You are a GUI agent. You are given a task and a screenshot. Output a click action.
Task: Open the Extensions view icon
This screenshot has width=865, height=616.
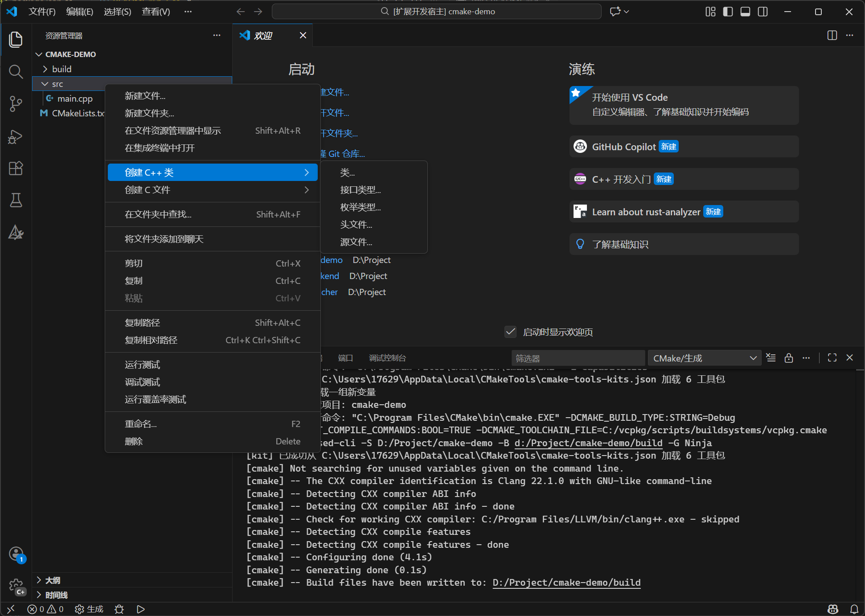coord(16,168)
